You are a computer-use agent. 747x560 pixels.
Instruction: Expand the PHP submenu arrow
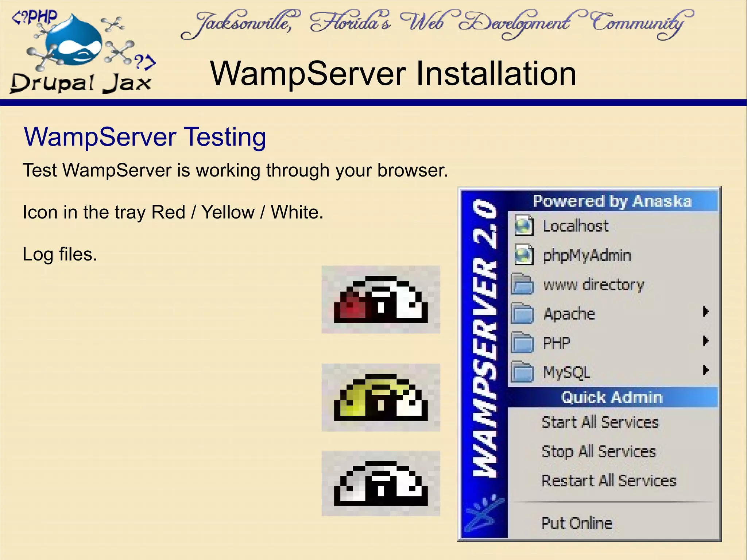(x=706, y=341)
